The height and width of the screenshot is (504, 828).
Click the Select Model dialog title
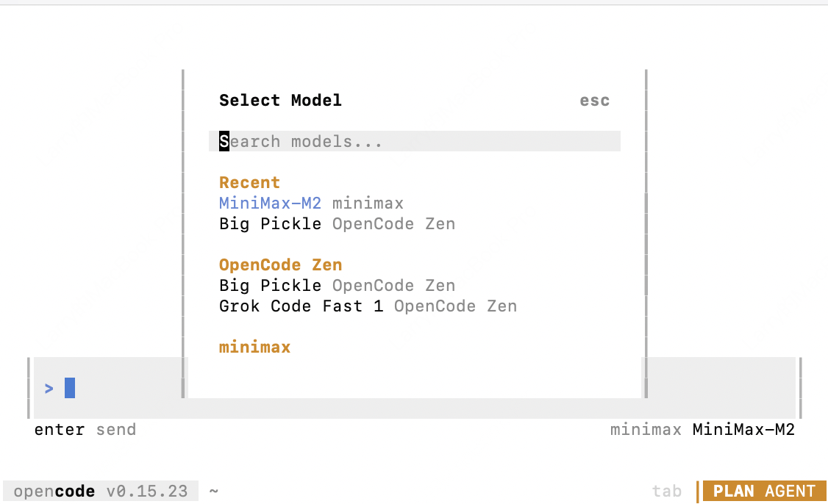click(x=280, y=101)
